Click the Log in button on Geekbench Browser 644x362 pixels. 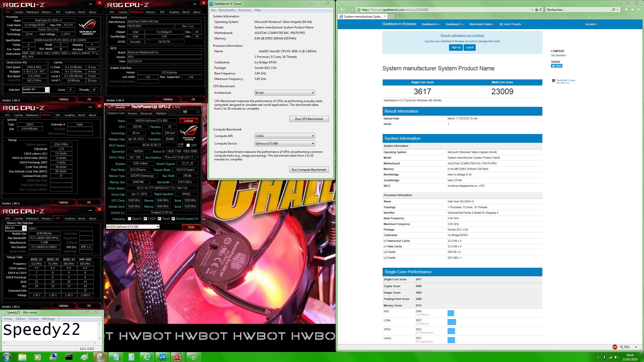point(470,47)
